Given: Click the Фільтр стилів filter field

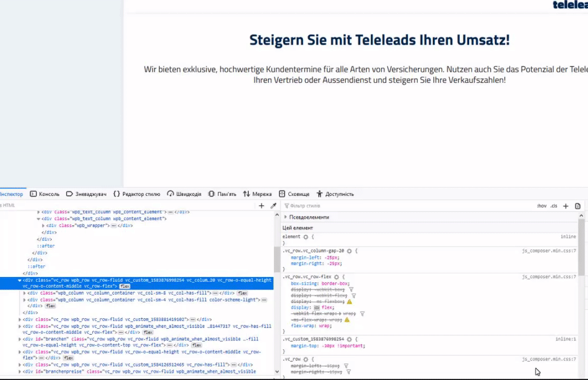Looking at the screenshot, I should (x=407, y=206).
